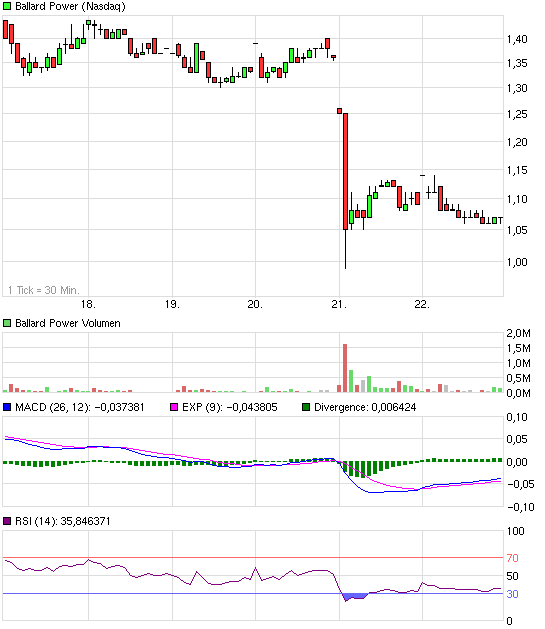
Task: Click the -0,05 MACD axis label
Action: click(521, 484)
